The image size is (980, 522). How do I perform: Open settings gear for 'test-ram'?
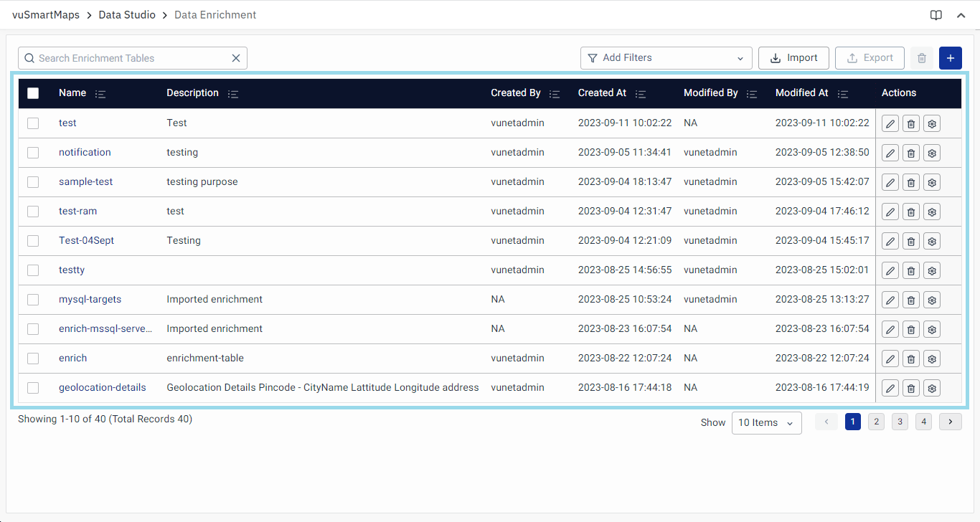tap(931, 212)
